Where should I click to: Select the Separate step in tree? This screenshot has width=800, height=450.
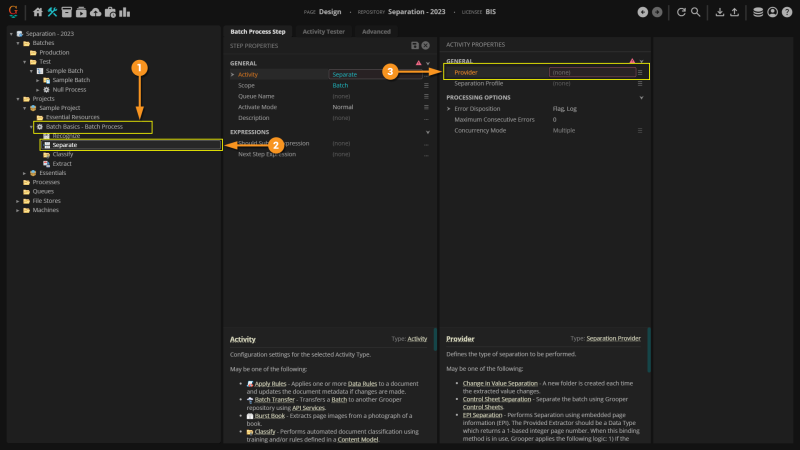pyautogui.click(x=65, y=145)
